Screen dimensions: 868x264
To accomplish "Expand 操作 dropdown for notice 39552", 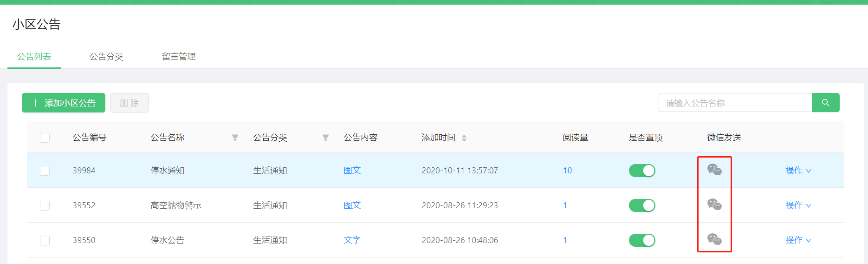I will tap(798, 205).
